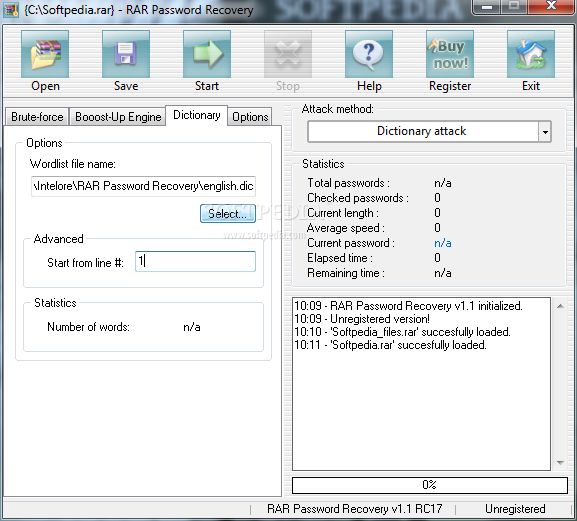
Task: Start the attack with the green arrow icon
Action: click(207, 54)
